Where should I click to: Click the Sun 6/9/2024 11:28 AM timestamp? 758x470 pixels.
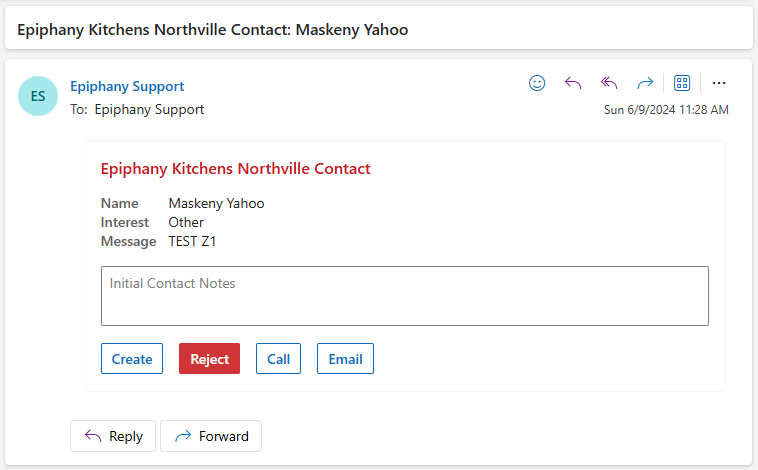tap(666, 110)
